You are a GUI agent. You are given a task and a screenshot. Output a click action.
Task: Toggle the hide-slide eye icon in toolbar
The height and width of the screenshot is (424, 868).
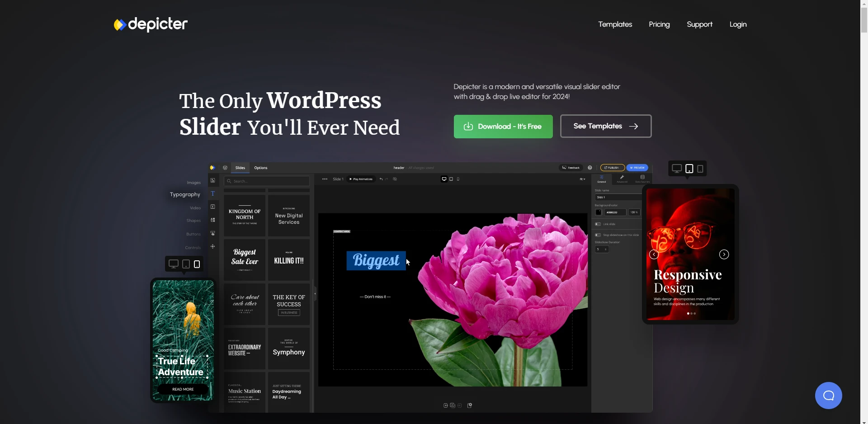coord(395,179)
